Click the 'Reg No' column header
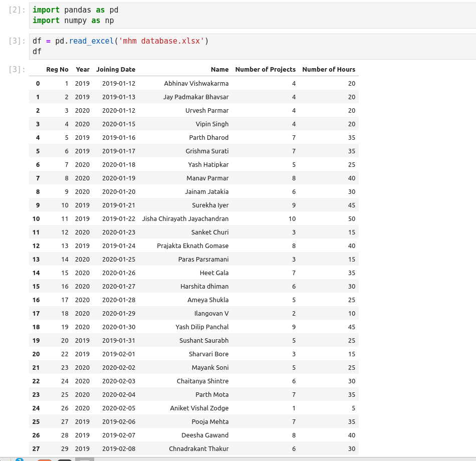476x461 pixels. pyautogui.click(x=57, y=70)
